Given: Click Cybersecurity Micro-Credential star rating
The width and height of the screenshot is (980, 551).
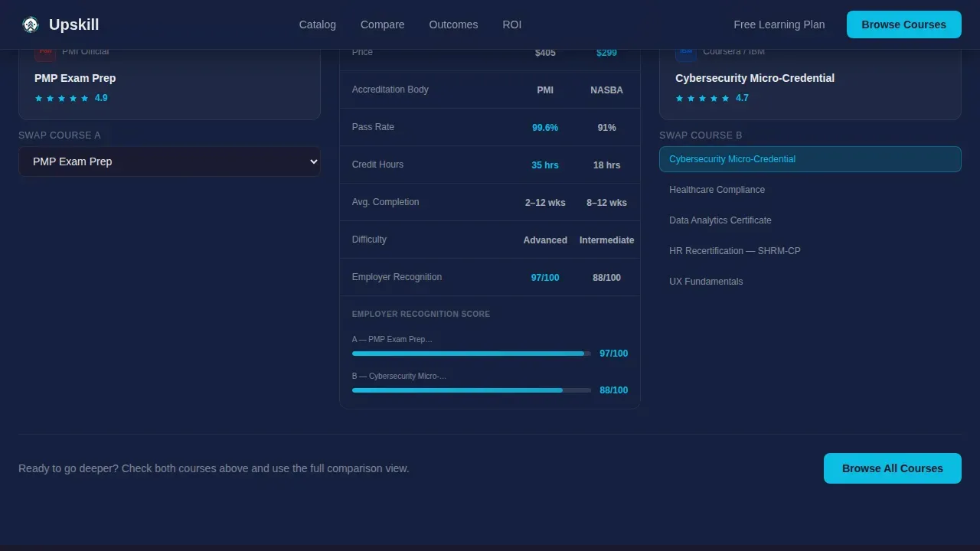Looking at the screenshot, I should (x=712, y=98).
